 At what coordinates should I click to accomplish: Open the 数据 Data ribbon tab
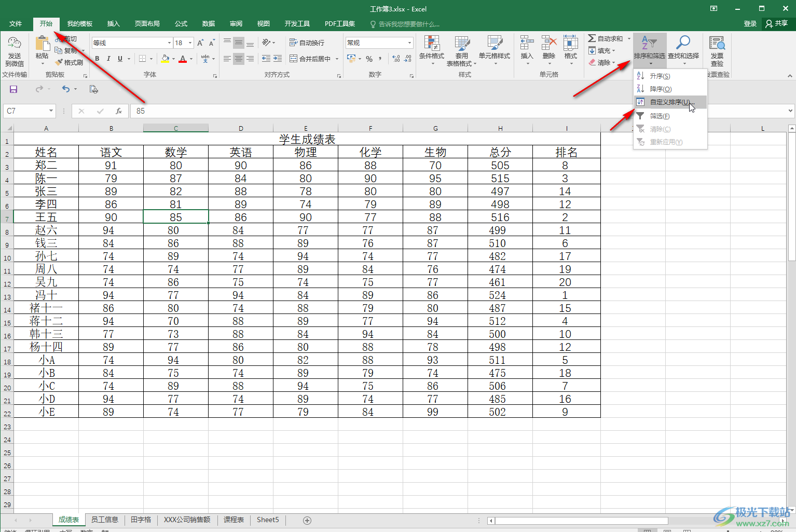point(209,23)
